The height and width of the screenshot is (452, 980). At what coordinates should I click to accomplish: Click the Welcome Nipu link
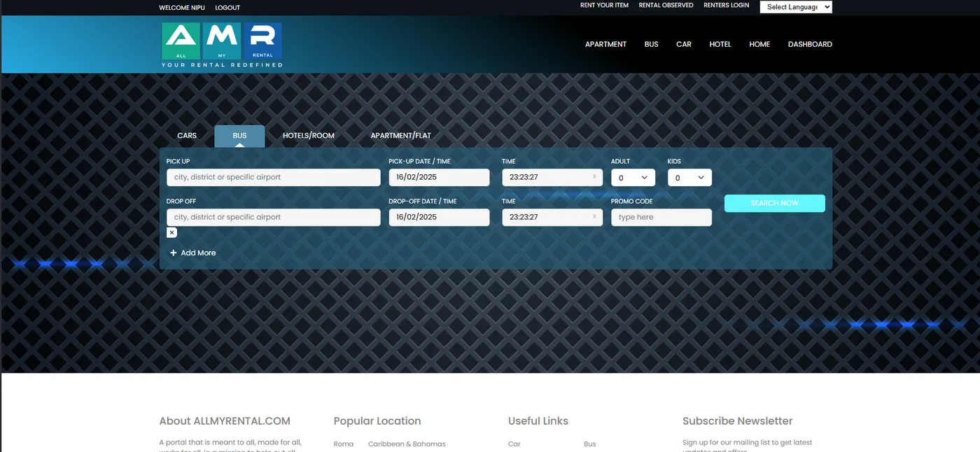pos(182,8)
